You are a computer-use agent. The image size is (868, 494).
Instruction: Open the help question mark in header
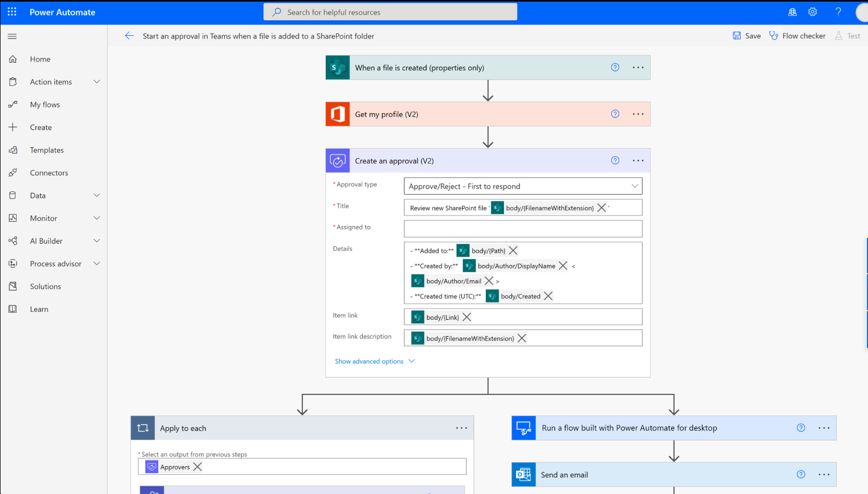(x=838, y=12)
